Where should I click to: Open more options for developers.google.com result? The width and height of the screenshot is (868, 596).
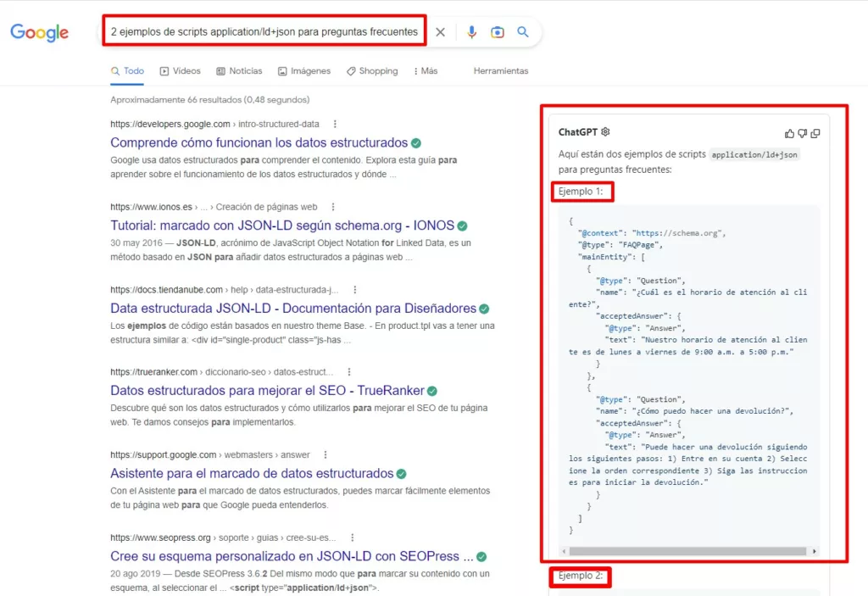tap(335, 124)
